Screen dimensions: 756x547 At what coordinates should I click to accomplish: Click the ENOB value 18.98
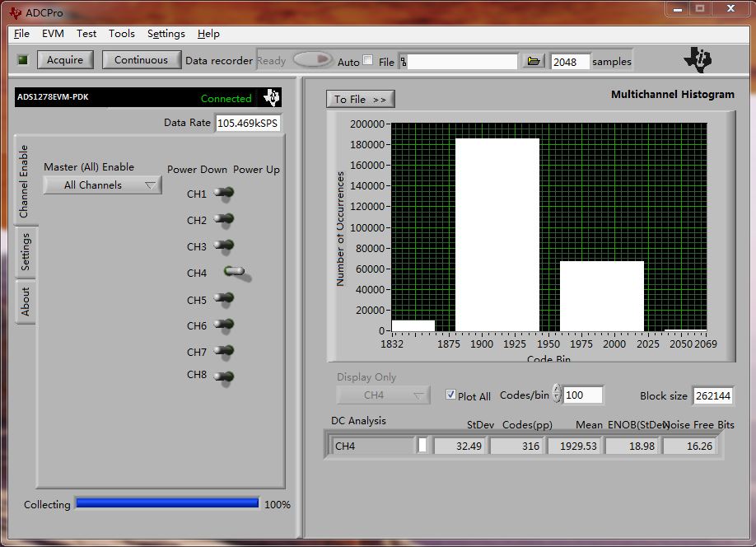click(x=633, y=446)
